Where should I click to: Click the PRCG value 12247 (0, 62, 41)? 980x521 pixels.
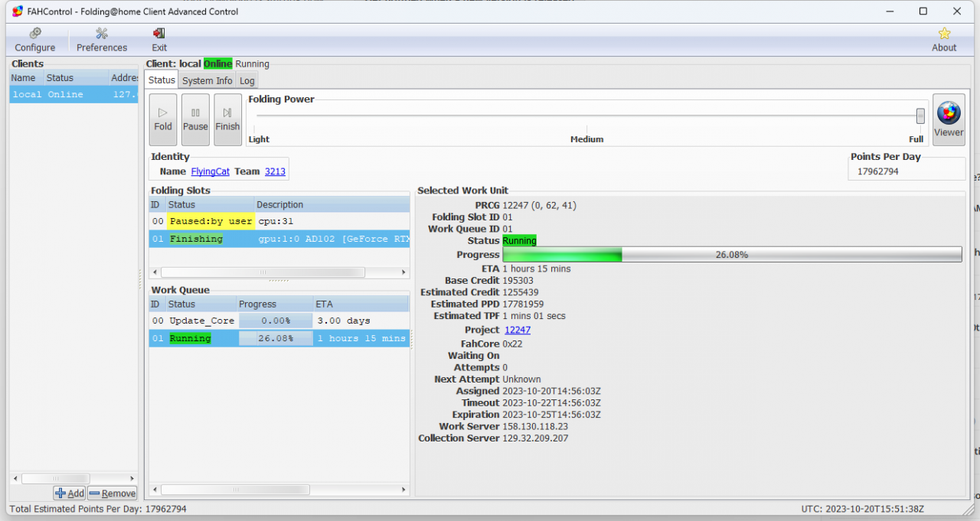pos(540,205)
